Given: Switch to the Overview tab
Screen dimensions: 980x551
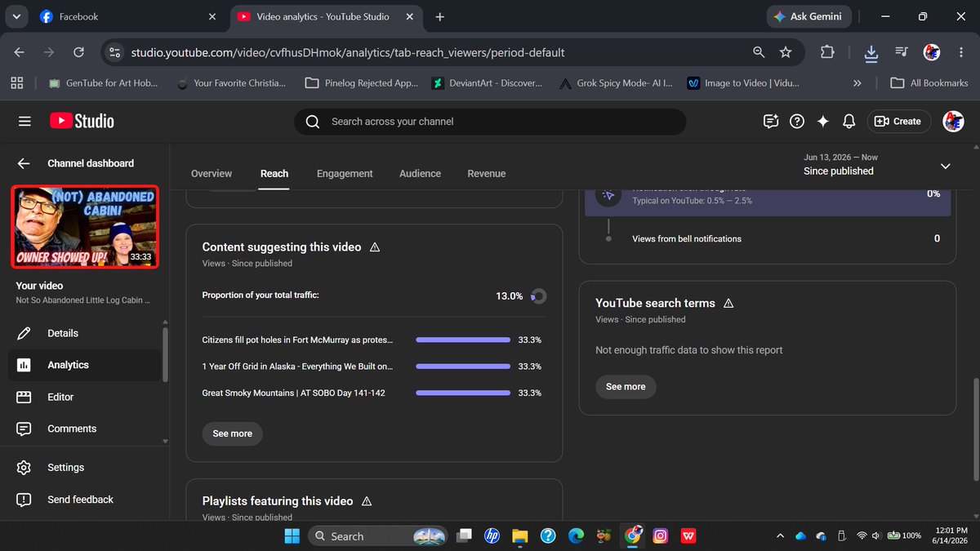Looking at the screenshot, I should point(212,173).
